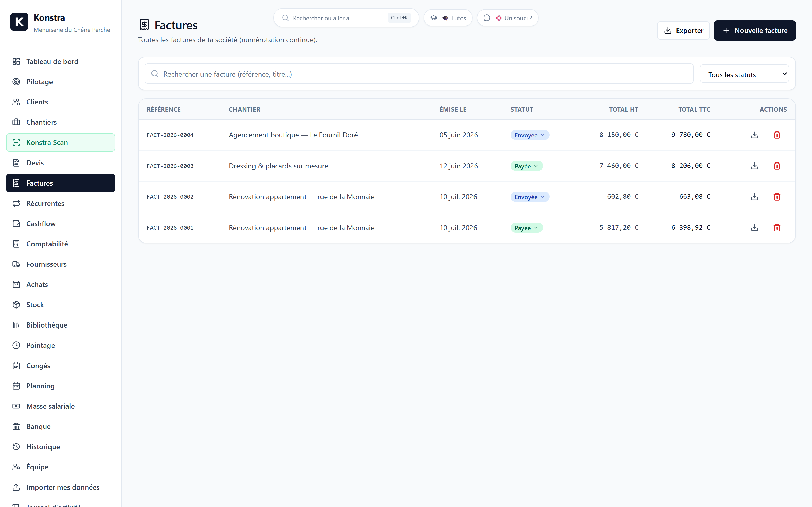Click the global Rechercher ou aller à box
The width and height of the screenshot is (812, 507).
click(x=346, y=18)
